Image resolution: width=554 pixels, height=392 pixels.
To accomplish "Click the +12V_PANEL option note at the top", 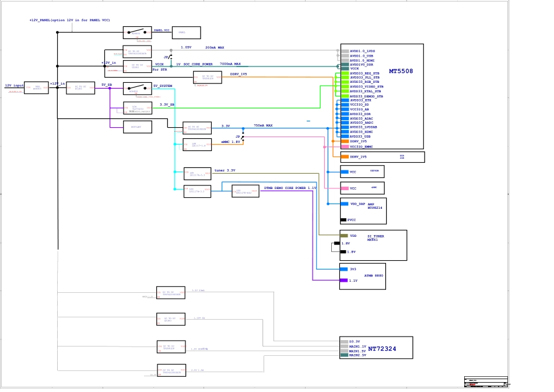I will (x=69, y=20).
